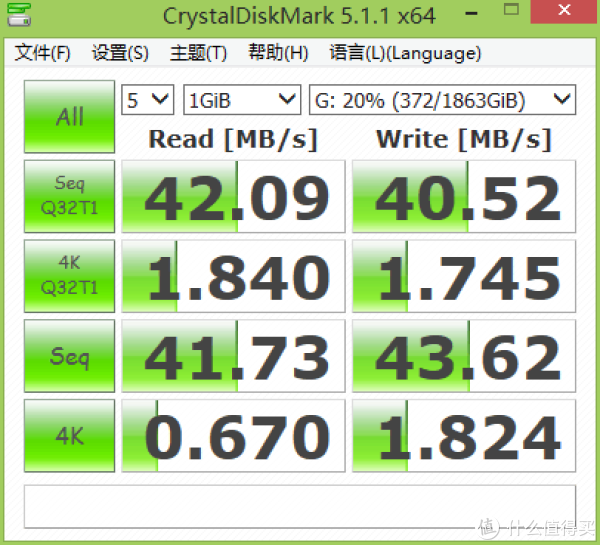Click the Read [MB/s] column header
The image size is (600, 545).
tap(233, 139)
